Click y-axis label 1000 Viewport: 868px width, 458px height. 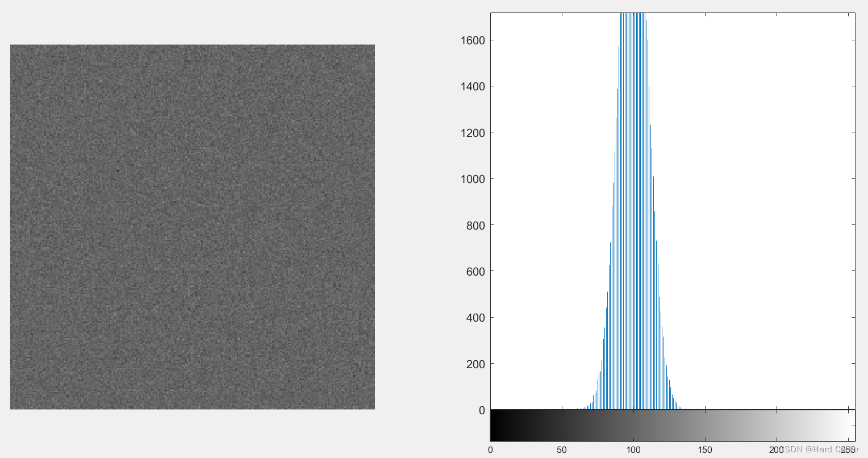(x=473, y=179)
